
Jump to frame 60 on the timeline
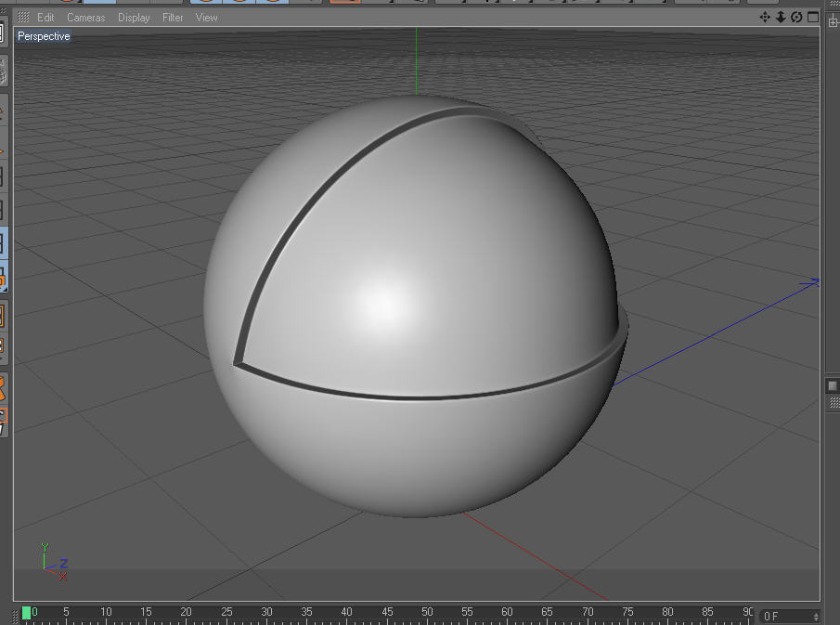507,612
